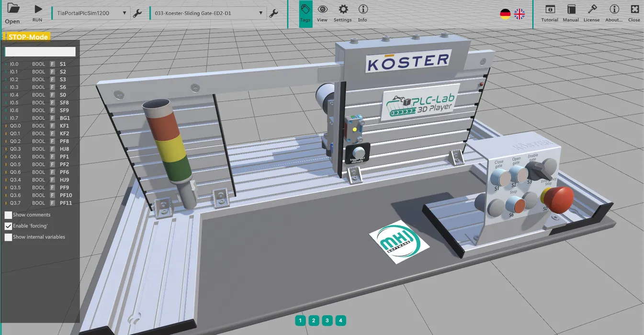Screen dimensions: 644x335
Task: Toggle the F force button for KF2
Action: point(52,134)
